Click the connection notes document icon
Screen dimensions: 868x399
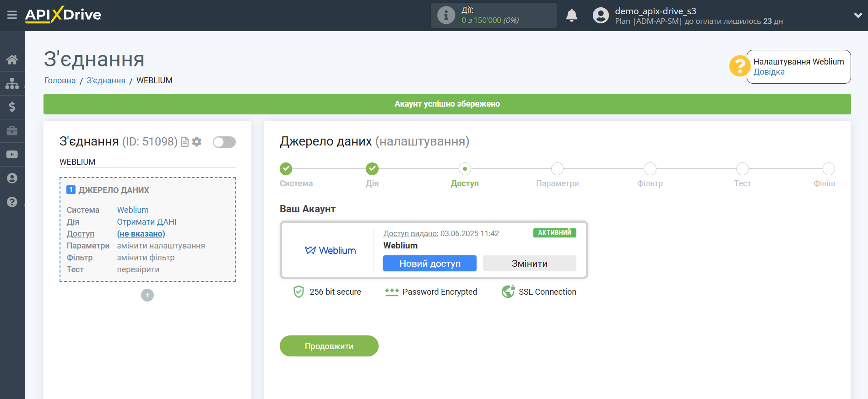185,142
